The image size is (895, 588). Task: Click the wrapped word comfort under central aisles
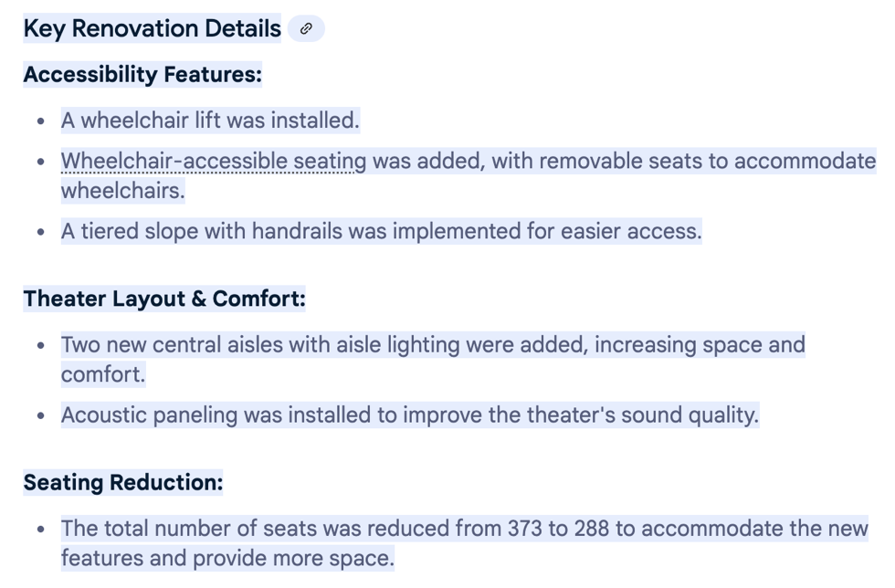[102, 373]
